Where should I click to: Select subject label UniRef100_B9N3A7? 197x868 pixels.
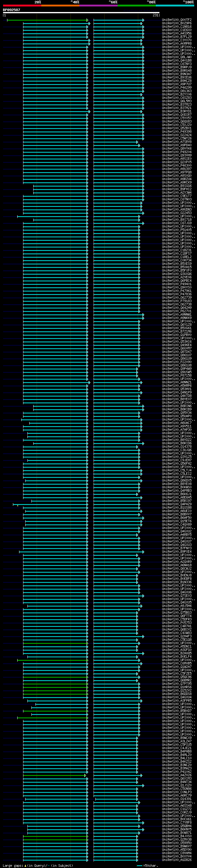[177, 74]
